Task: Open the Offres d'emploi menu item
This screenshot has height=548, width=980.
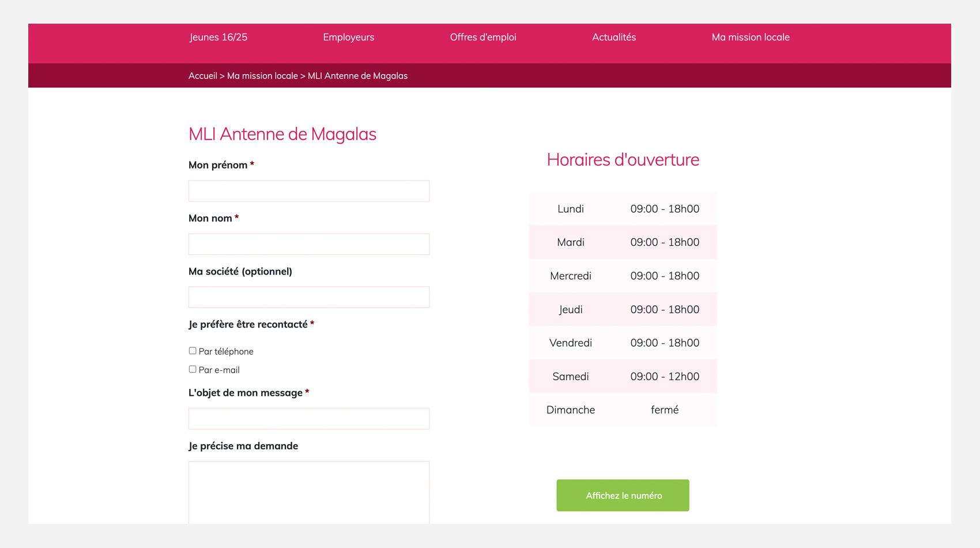Action: point(483,37)
